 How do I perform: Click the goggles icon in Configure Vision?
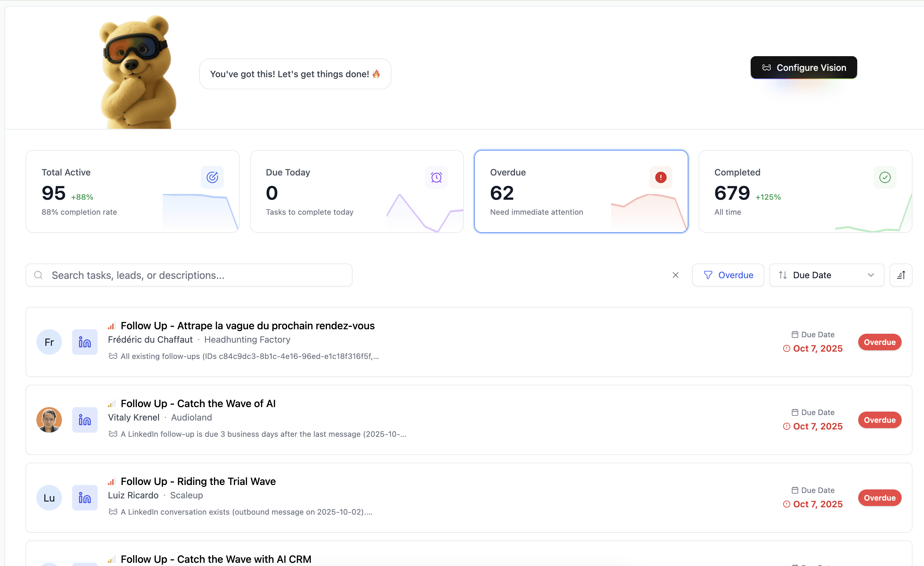767,67
